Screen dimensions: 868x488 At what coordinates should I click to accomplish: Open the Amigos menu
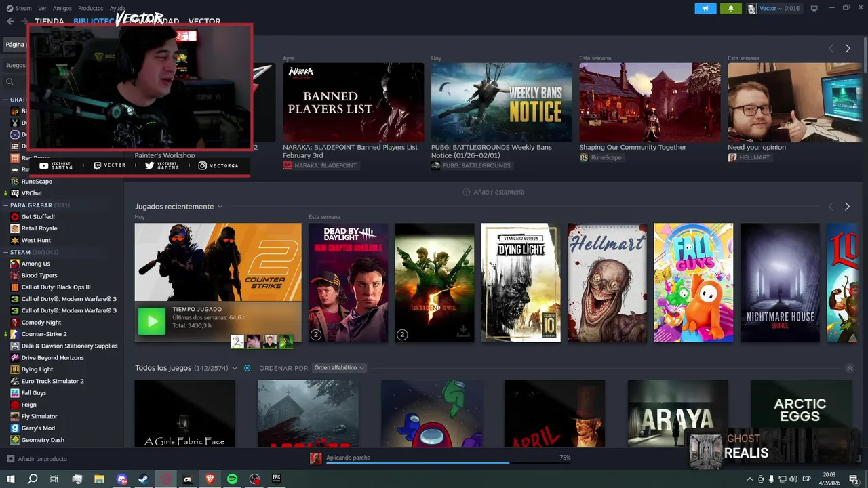click(62, 9)
